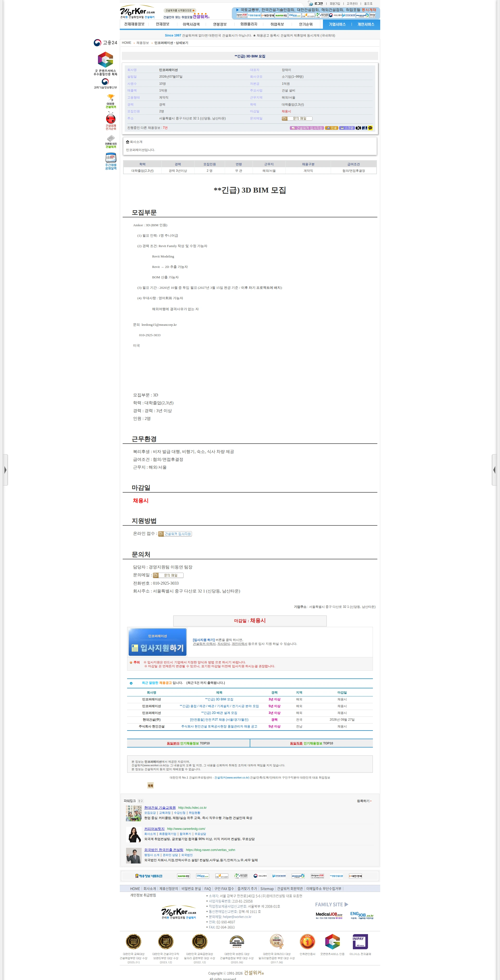Click the purple 건설워커 입사지원 button
500x980 pixels.
pyautogui.click(x=307, y=128)
